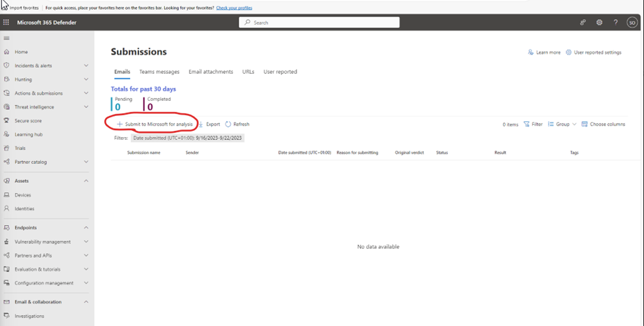Expand Actions & submissions chevron
The height and width of the screenshot is (326, 644).
click(x=86, y=93)
